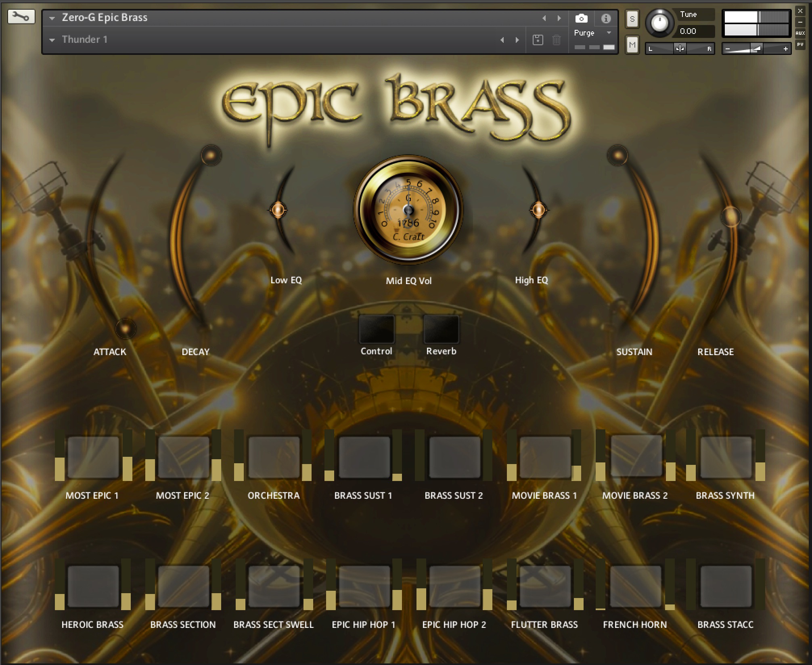Viewport: 812px width, 665px height.
Task: Select the MOST EPIC 2 pad
Action: click(x=184, y=457)
